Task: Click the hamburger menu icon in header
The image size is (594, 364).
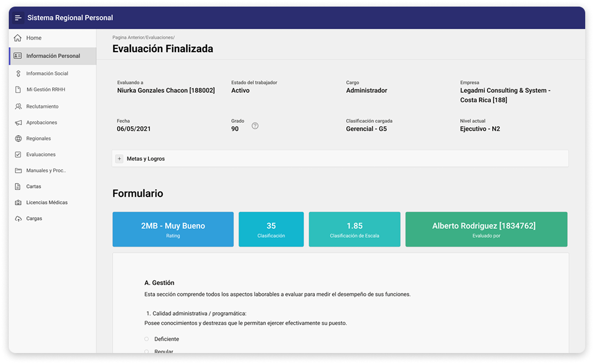Action: [x=18, y=18]
